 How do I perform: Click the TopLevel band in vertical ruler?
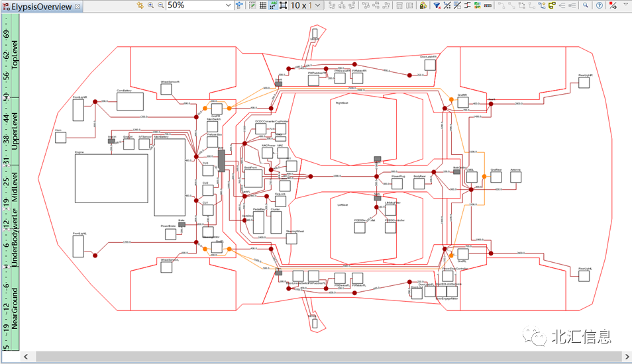click(x=15, y=55)
